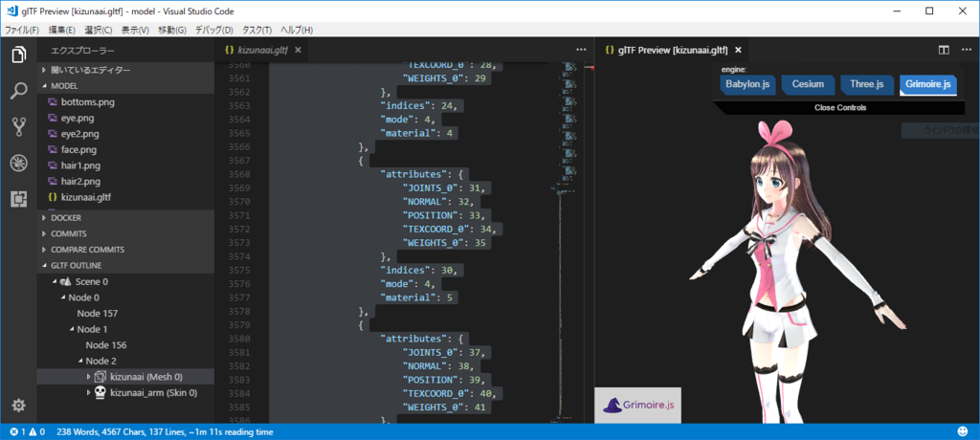Collapse the MODEL folder section
The width and height of the screenshot is (980, 440).
tap(44, 86)
